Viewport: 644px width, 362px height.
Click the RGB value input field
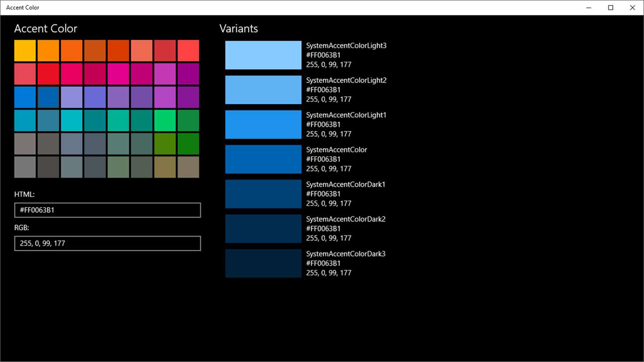[x=107, y=244]
